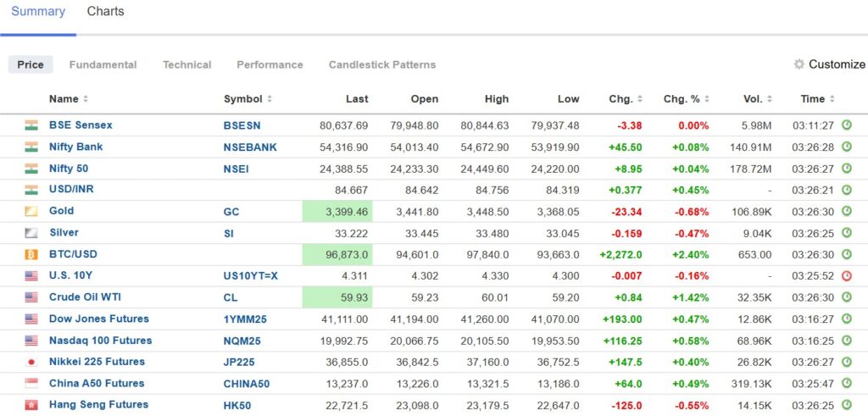This screenshot has width=868, height=416.
Task: Select the Performance view tab
Action: point(270,64)
